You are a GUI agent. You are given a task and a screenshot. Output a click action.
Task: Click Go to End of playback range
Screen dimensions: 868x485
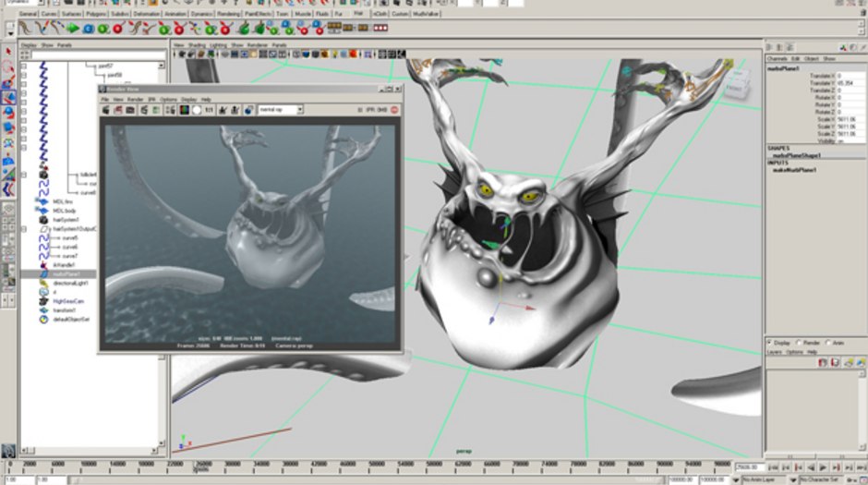click(x=861, y=467)
